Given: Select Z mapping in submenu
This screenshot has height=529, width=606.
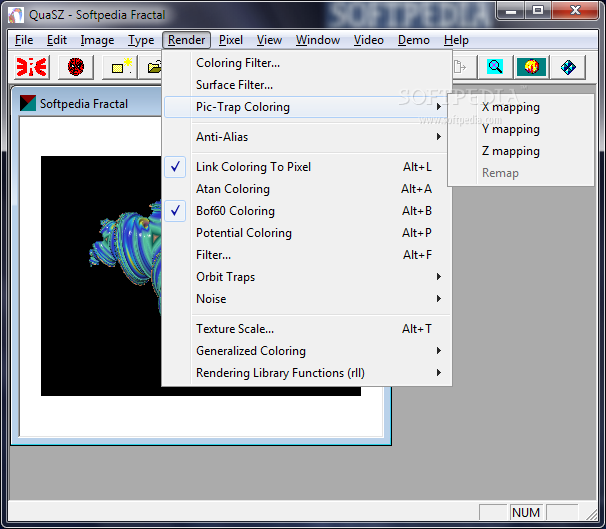Looking at the screenshot, I should (521, 151).
